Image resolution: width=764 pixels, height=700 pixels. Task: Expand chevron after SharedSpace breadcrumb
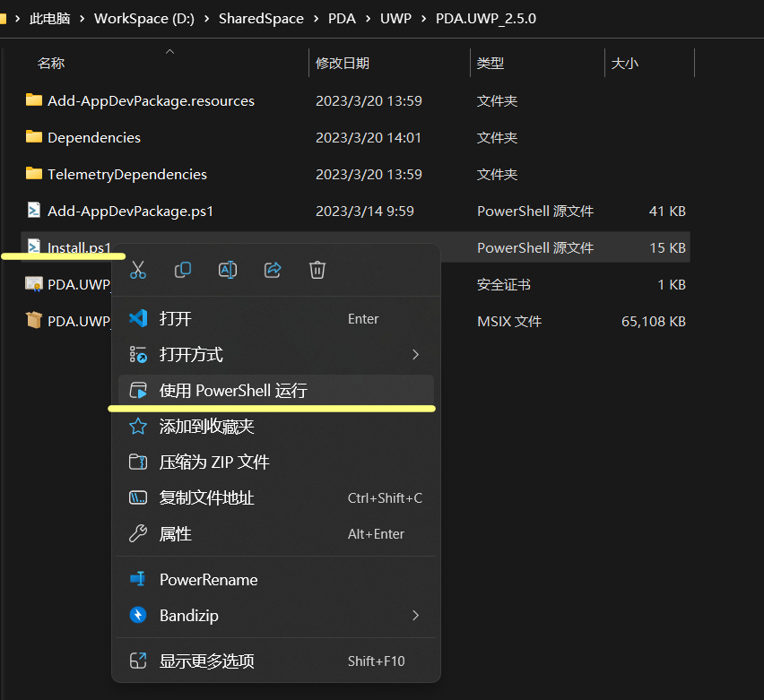pos(316,19)
